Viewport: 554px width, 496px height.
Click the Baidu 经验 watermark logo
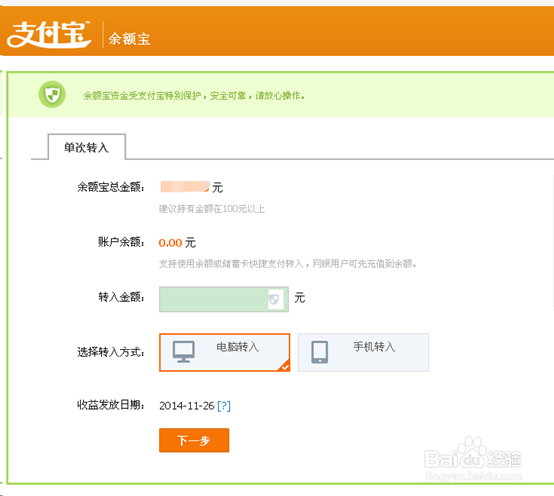click(x=473, y=454)
